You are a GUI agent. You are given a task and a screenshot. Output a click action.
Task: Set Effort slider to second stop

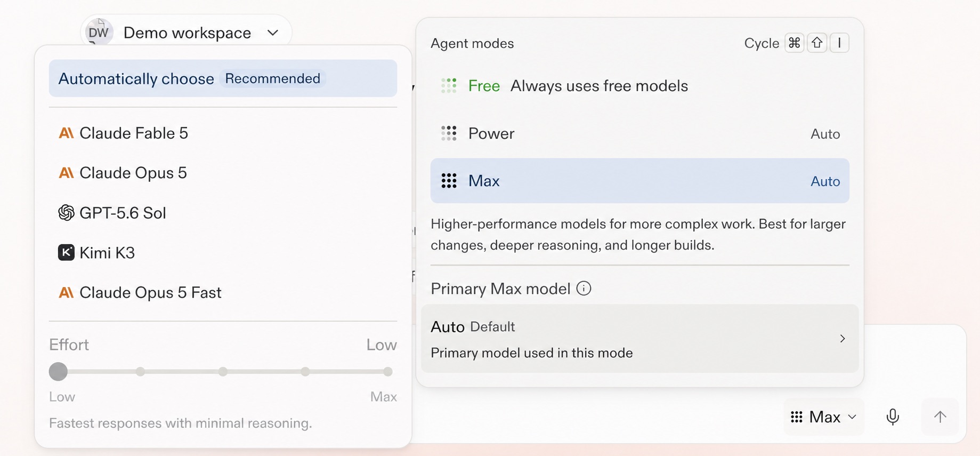[140, 372]
